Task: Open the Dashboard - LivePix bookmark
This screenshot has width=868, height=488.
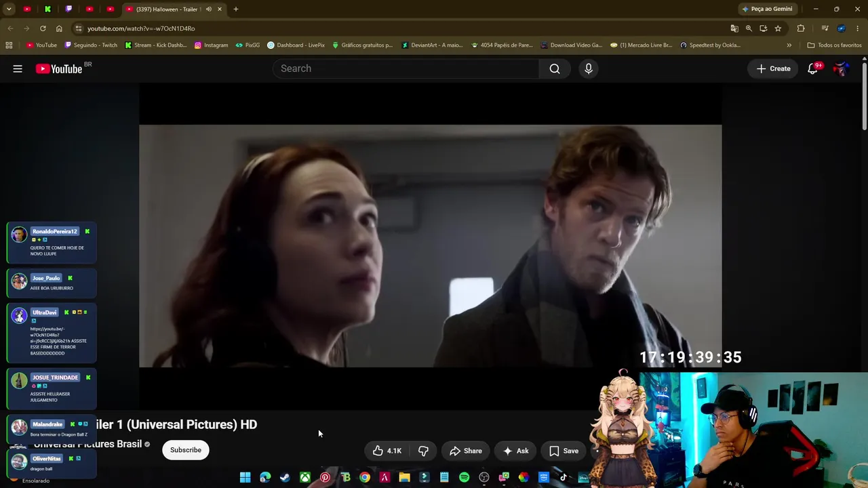Action: [x=296, y=45]
